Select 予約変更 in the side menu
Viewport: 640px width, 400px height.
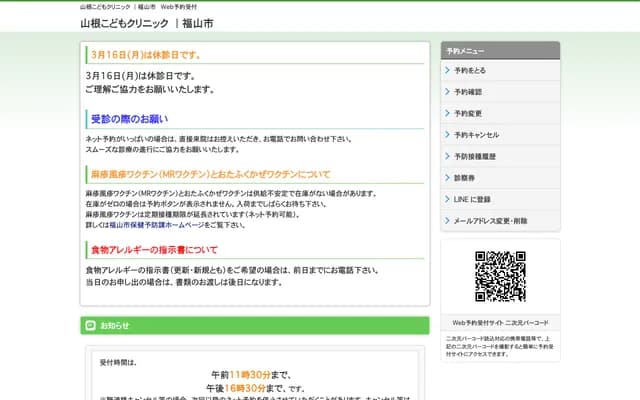pyautogui.click(x=500, y=113)
